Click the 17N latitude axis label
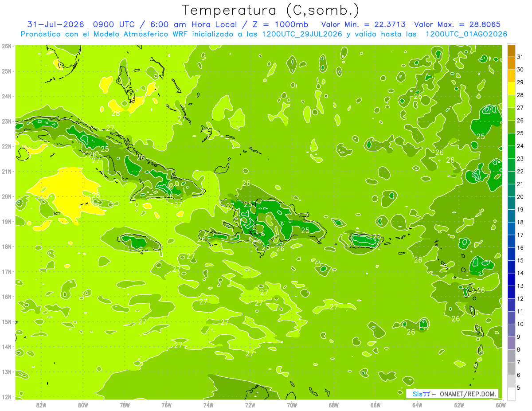532x411 pixels. (x=7, y=272)
